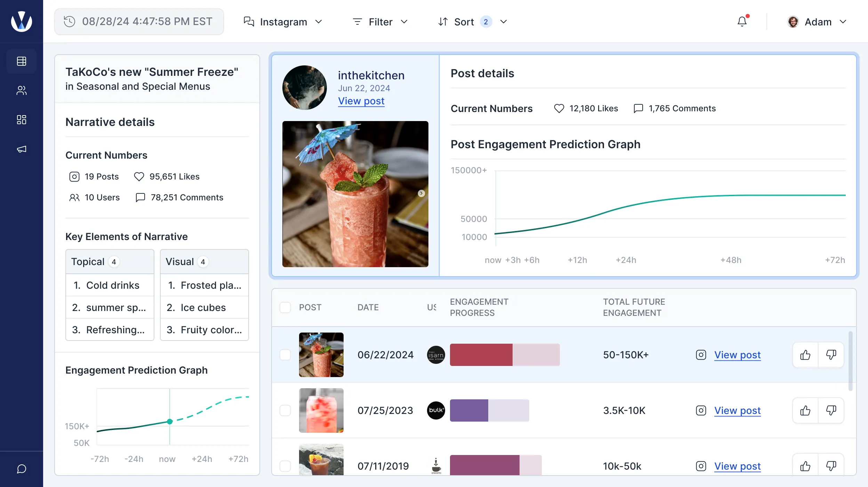This screenshot has height=487, width=868.
Task: Open the users sidebar icon
Action: [22, 90]
